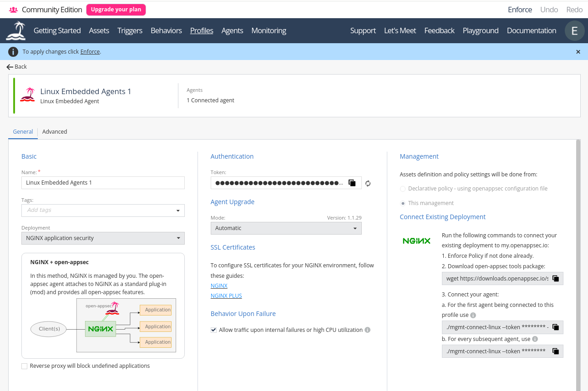
Task: Regenerate the authentication token
Action: (368, 183)
